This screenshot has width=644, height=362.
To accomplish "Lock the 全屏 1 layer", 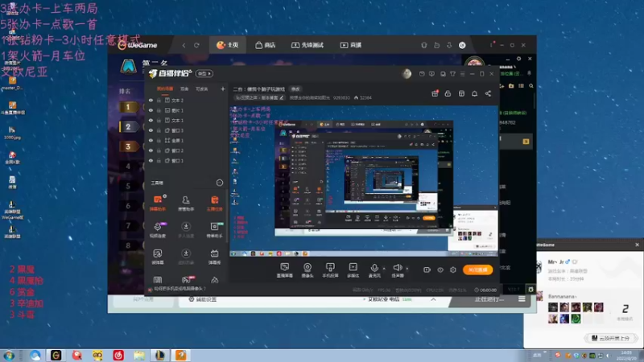I will point(159,140).
